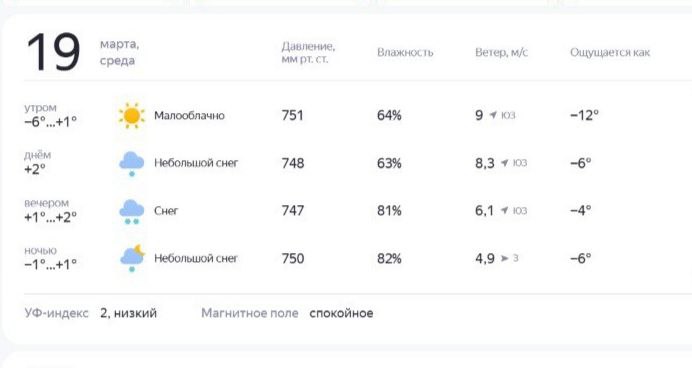Click the evening Снег cloud icon
This screenshot has width=692, height=368.
pos(132,211)
